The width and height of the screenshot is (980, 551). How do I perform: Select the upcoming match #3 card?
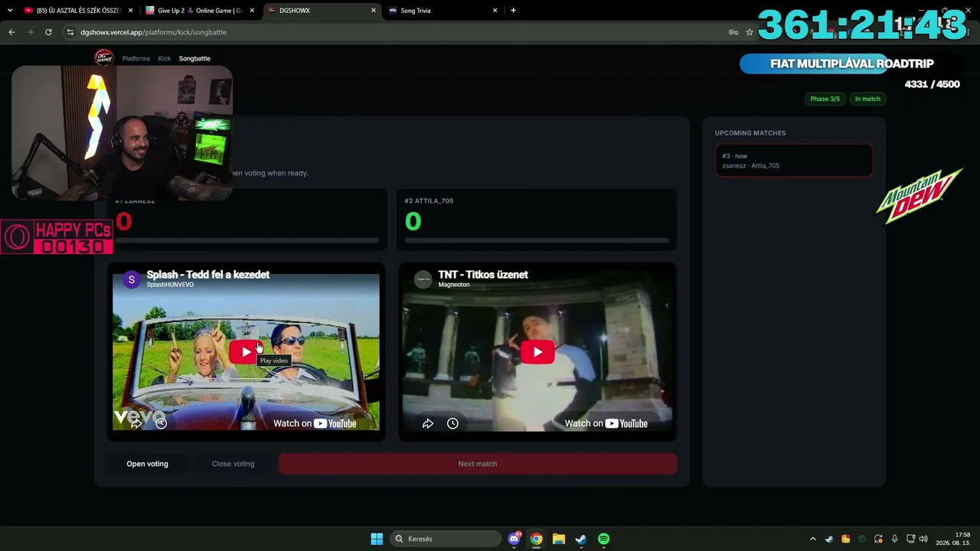pyautogui.click(x=794, y=161)
